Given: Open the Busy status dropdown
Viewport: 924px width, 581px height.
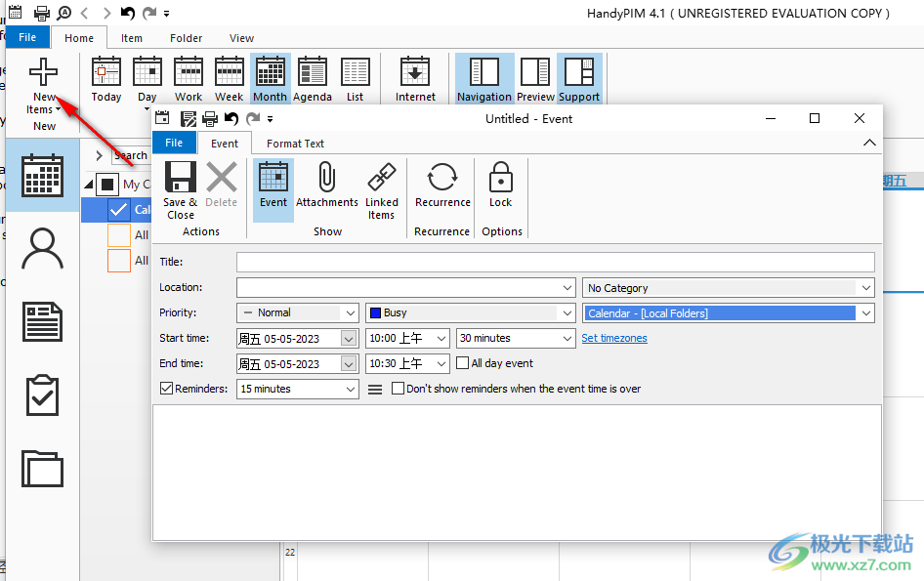Looking at the screenshot, I should coord(567,312).
